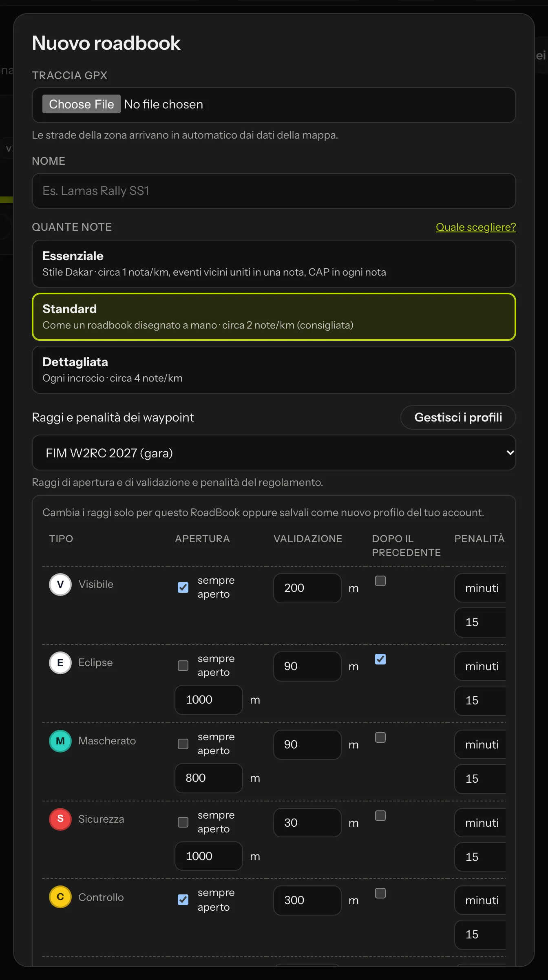The width and height of the screenshot is (548, 980).
Task: Click the Sicurezza validazione field showing 30
Action: tap(307, 823)
